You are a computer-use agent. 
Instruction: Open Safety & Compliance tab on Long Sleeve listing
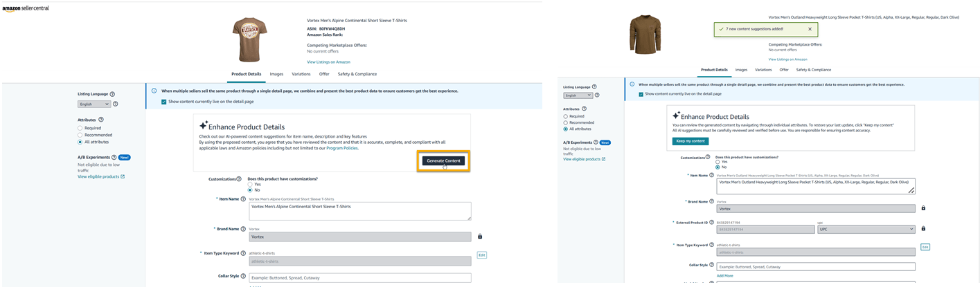click(813, 70)
